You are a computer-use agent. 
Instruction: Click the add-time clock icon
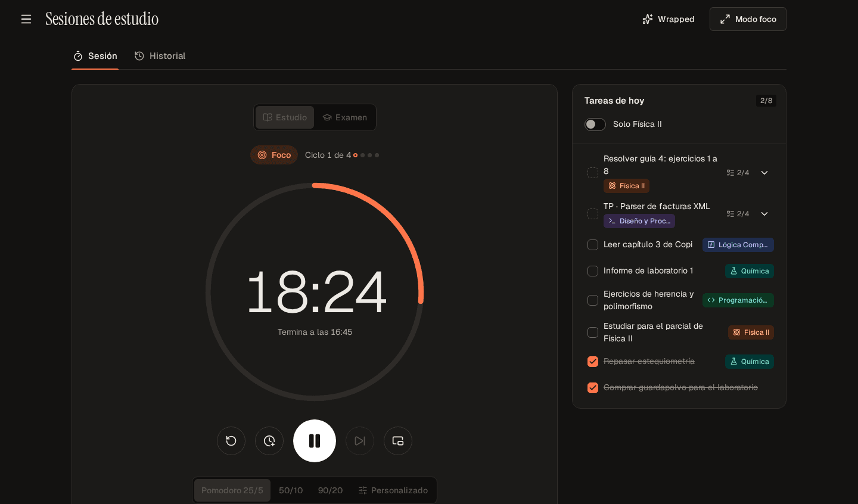[269, 441]
